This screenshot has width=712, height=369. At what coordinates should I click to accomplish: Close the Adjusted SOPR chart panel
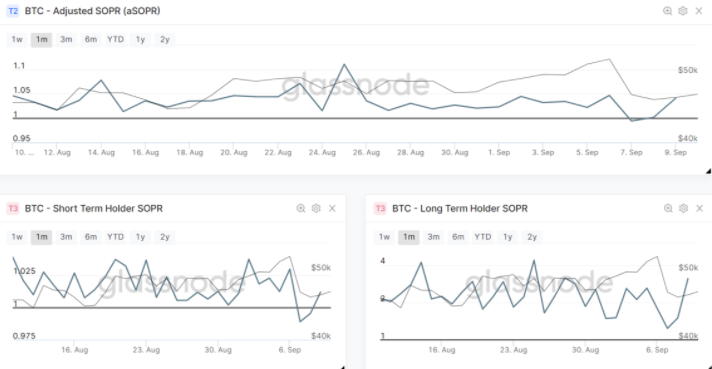(699, 11)
